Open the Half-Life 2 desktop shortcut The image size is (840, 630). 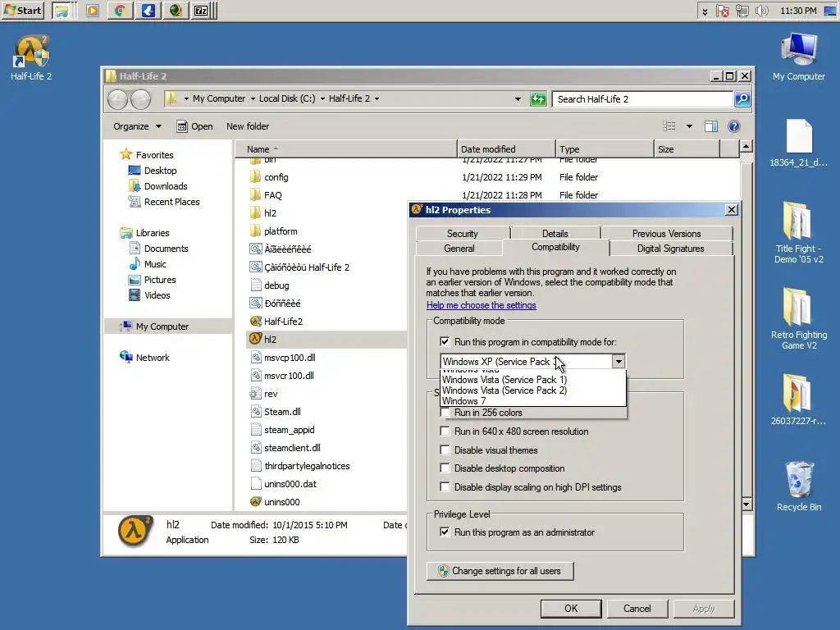click(31, 59)
